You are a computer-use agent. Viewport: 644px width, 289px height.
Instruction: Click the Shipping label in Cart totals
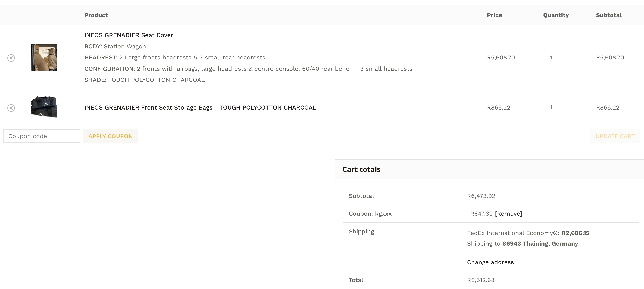(361, 231)
